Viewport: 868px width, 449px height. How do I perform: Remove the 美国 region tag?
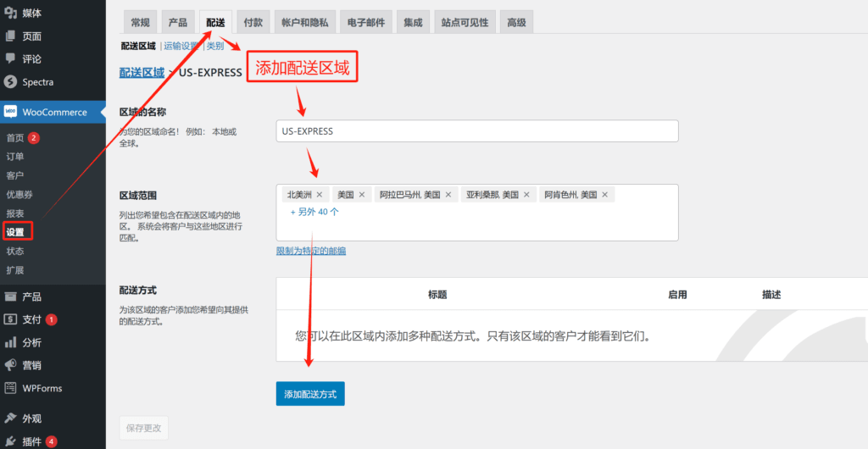coord(361,195)
